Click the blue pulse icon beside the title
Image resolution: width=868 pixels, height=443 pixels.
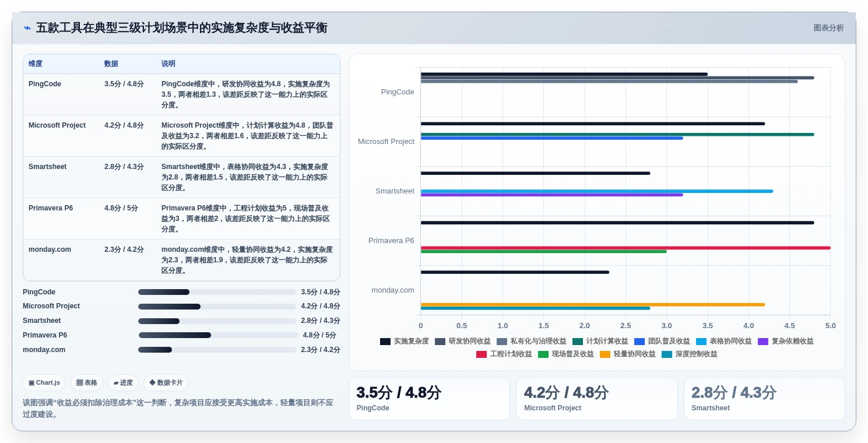[x=27, y=28]
